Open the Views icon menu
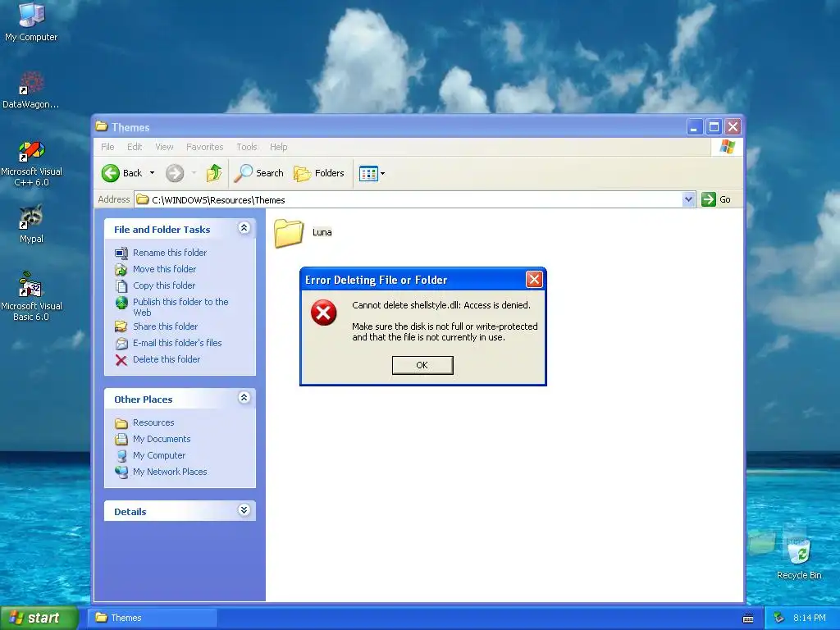The height and width of the screenshot is (630, 840). [368, 174]
